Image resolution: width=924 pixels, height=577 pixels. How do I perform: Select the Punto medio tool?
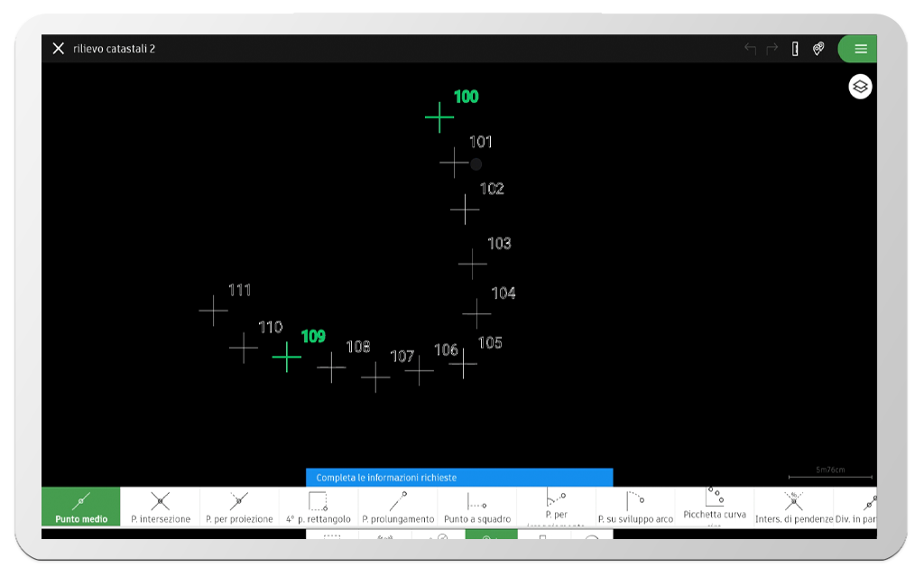pyautogui.click(x=80, y=507)
